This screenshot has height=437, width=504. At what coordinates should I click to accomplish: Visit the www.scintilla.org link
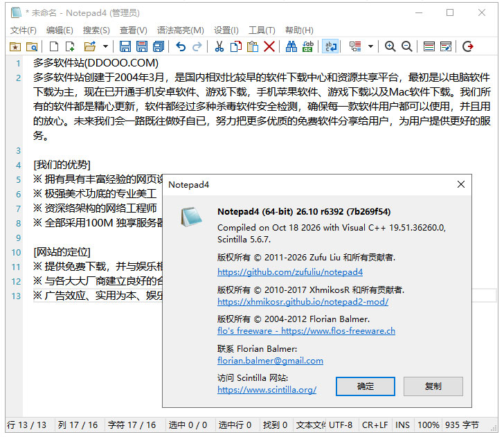point(267,390)
